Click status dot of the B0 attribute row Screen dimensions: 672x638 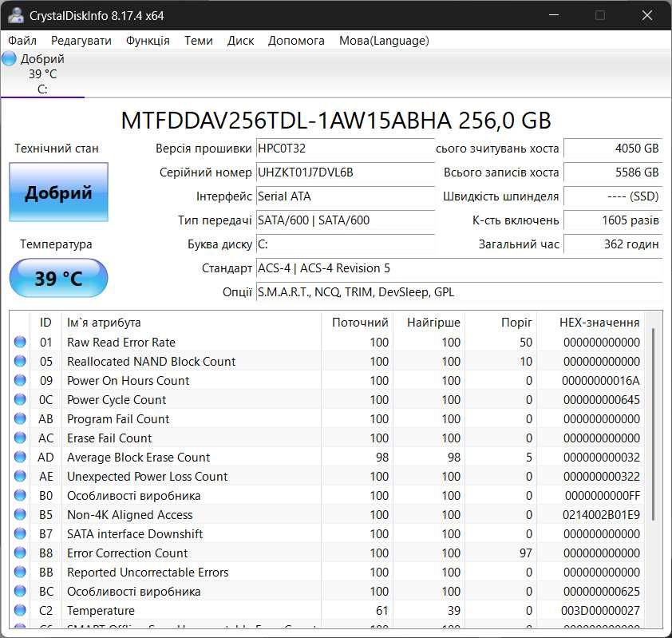tap(20, 496)
